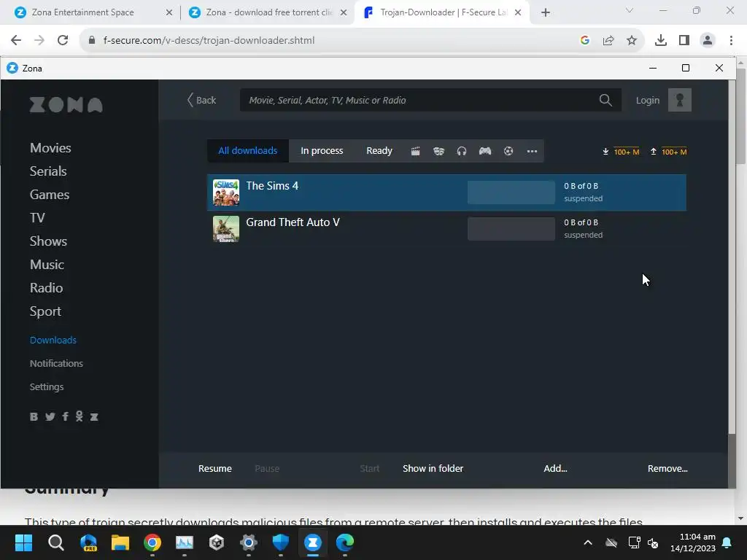The width and height of the screenshot is (747, 560).
Task: Open Games section in sidebar
Action: [x=50, y=195]
